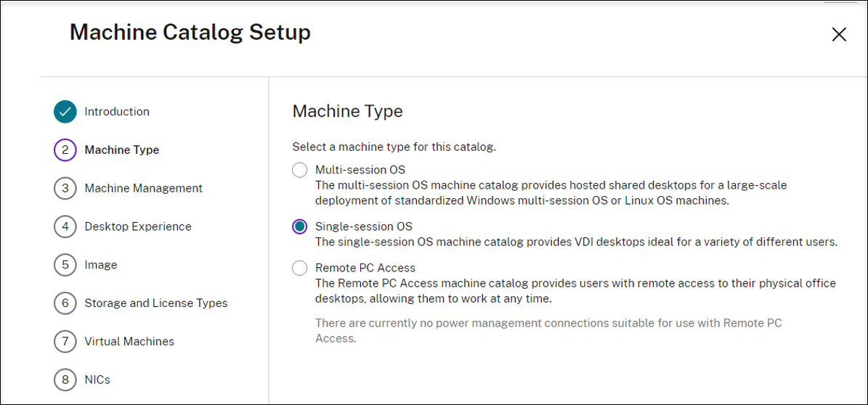The image size is (868, 405).
Task: Open the Image step
Action: coord(100,265)
